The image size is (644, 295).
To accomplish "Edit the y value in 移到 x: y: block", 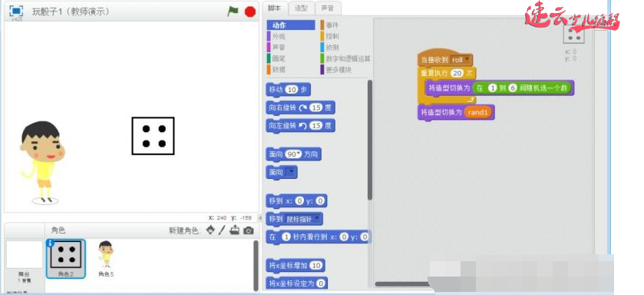I will pyautogui.click(x=320, y=201).
